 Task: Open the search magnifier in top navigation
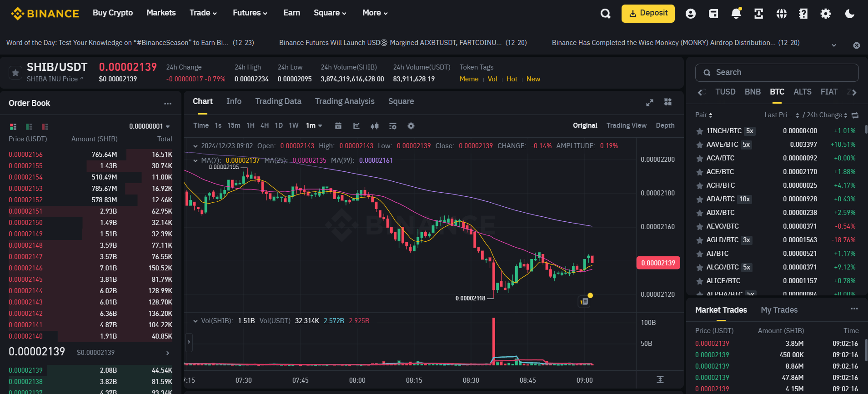[x=605, y=14]
